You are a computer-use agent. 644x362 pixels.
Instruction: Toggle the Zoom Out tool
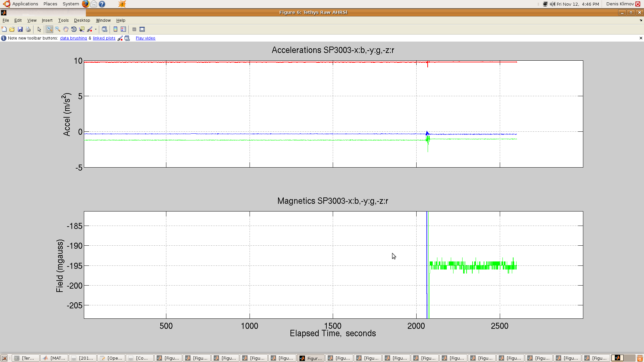pos(58,29)
